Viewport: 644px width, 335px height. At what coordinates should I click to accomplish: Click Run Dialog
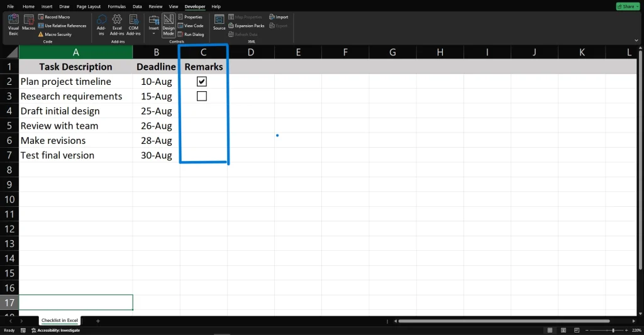pyautogui.click(x=191, y=35)
